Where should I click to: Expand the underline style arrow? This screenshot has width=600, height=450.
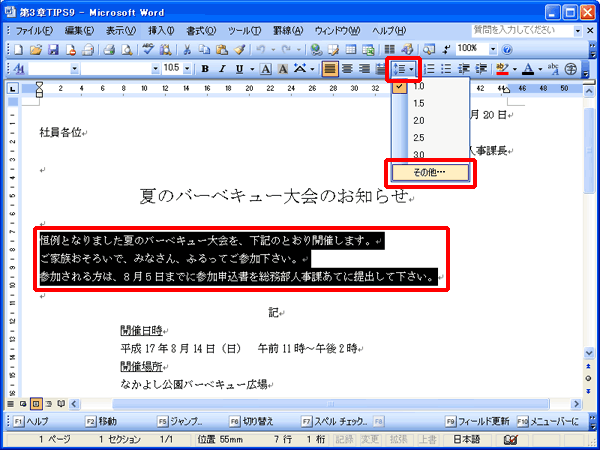pos(252,69)
